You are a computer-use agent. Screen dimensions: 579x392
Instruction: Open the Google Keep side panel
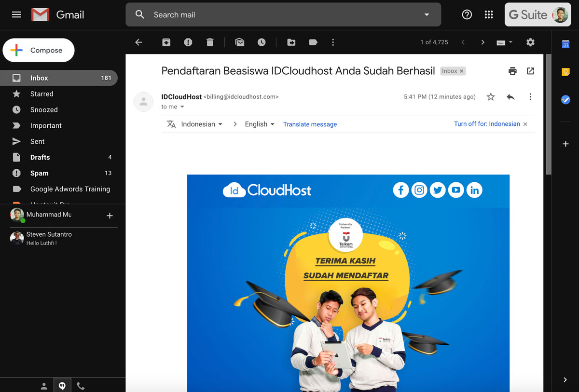pyautogui.click(x=565, y=72)
